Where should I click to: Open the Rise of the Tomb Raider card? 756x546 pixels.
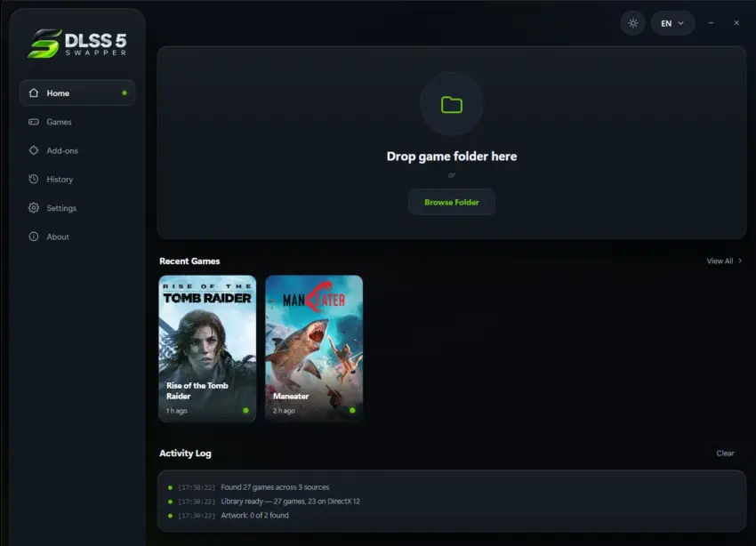tap(207, 349)
